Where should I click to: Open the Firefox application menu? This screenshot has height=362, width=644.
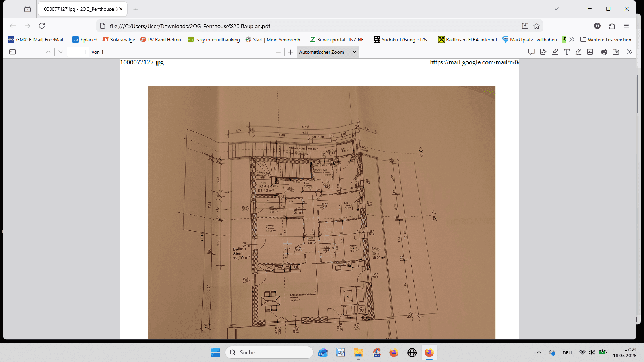point(626,26)
